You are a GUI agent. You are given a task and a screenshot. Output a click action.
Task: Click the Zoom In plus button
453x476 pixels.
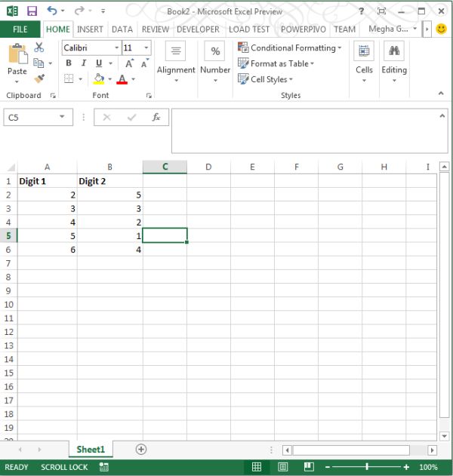tap(406, 467)
